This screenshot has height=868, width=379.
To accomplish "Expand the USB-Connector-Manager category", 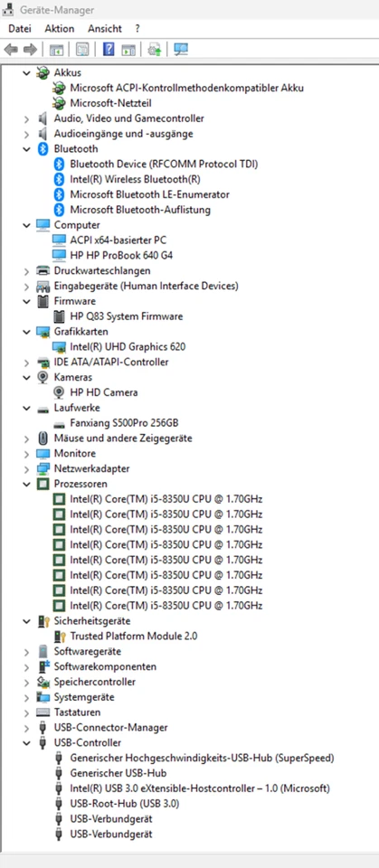I will point(26,727).
